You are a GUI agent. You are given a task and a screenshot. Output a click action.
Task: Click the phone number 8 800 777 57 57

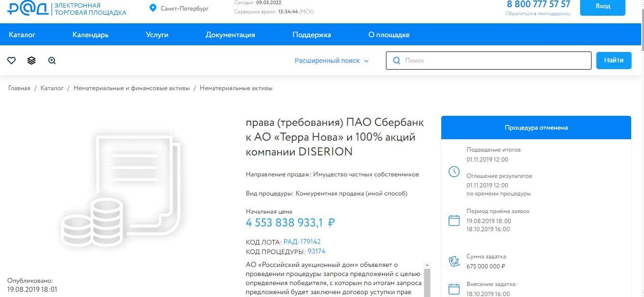539,4
